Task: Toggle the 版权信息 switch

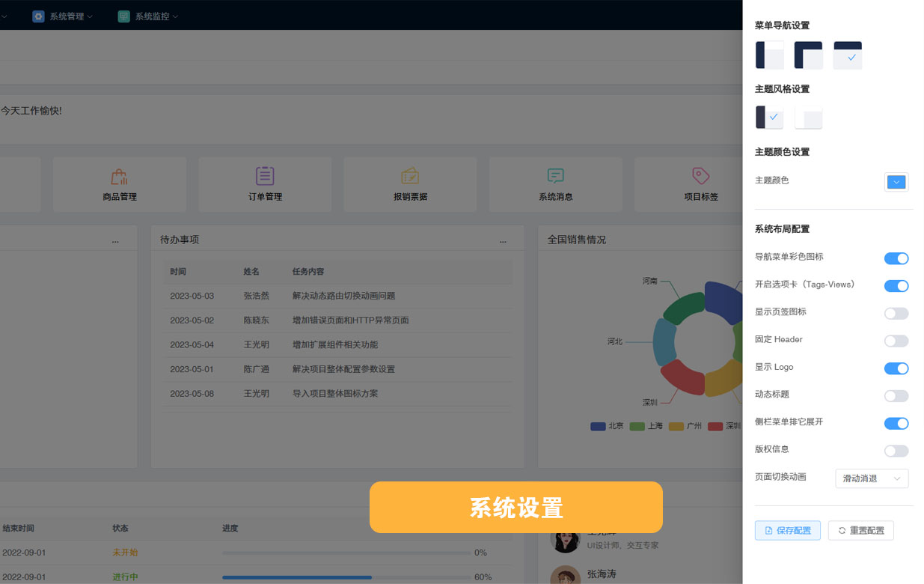Action: [896, 451]
